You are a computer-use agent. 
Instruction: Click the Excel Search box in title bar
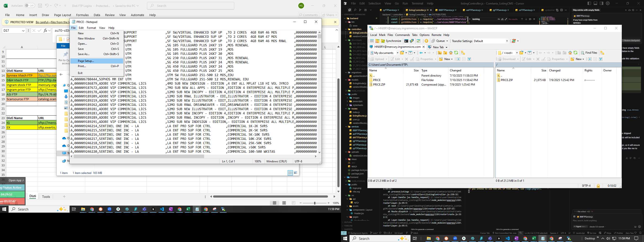click(x=191, y=6)
